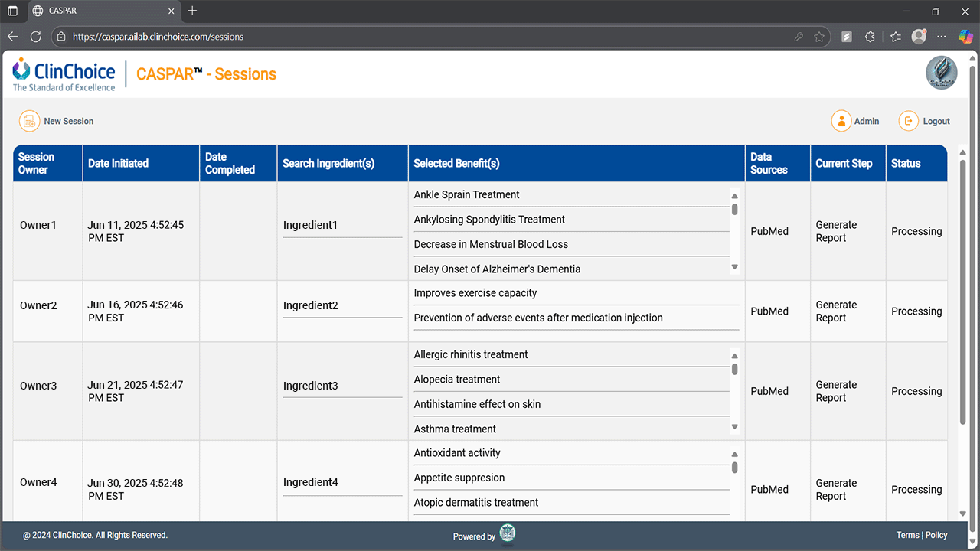Open the Terms link in footer
The width and height of the screenshot is (980, 551).
[908, 535]
